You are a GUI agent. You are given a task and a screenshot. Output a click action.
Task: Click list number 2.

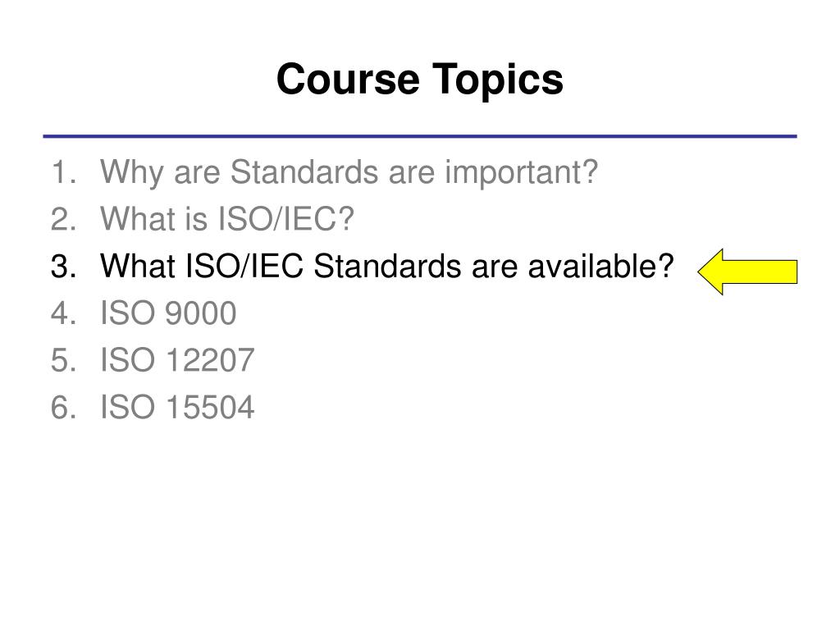[x=63, y=219]
